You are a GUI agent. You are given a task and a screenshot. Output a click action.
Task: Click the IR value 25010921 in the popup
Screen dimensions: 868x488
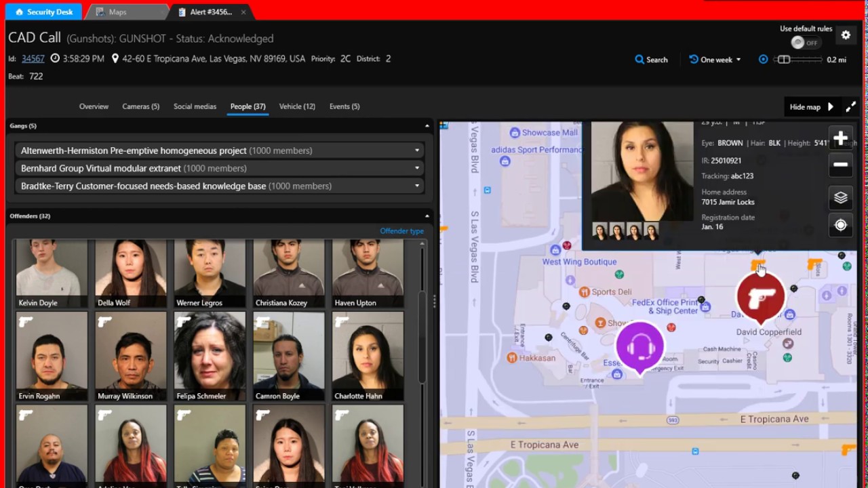pos(726,161)
